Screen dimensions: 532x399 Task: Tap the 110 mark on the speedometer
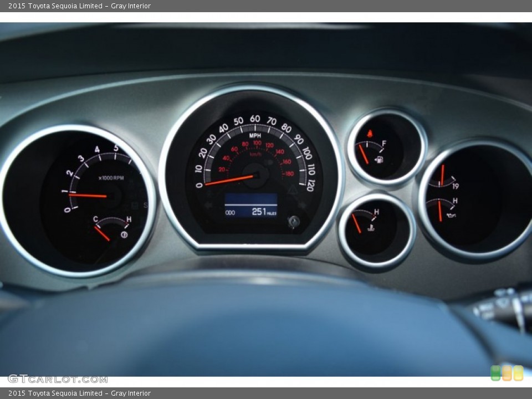coord(311,170)
